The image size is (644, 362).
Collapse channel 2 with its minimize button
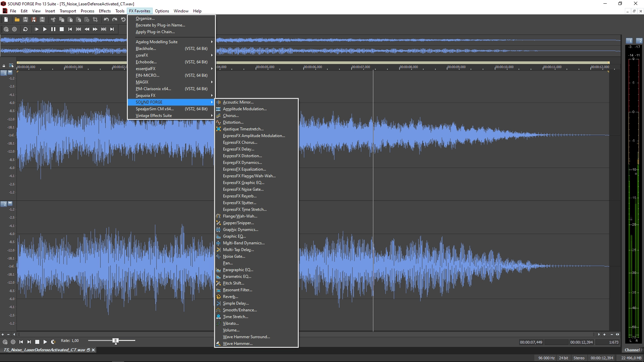[x=10, y=203]
